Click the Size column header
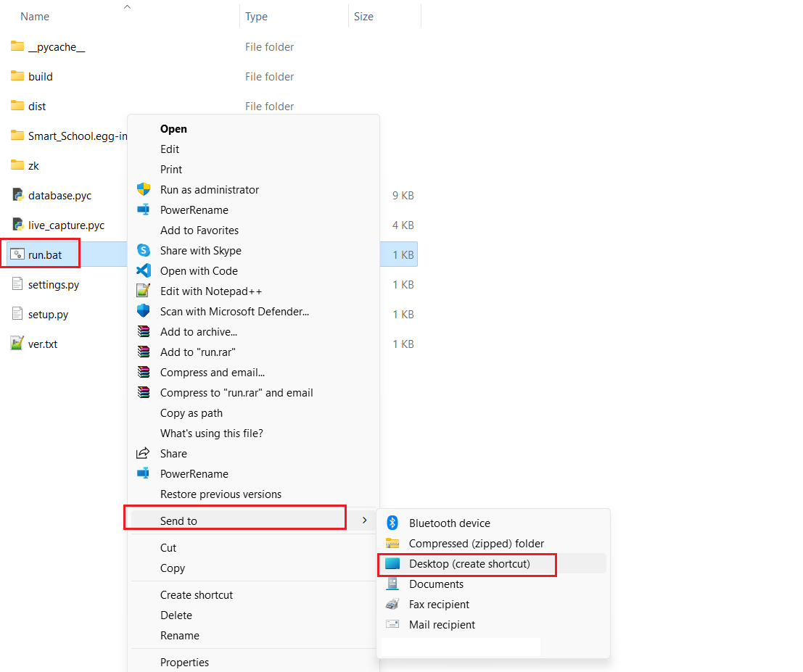 click(363, 16)
